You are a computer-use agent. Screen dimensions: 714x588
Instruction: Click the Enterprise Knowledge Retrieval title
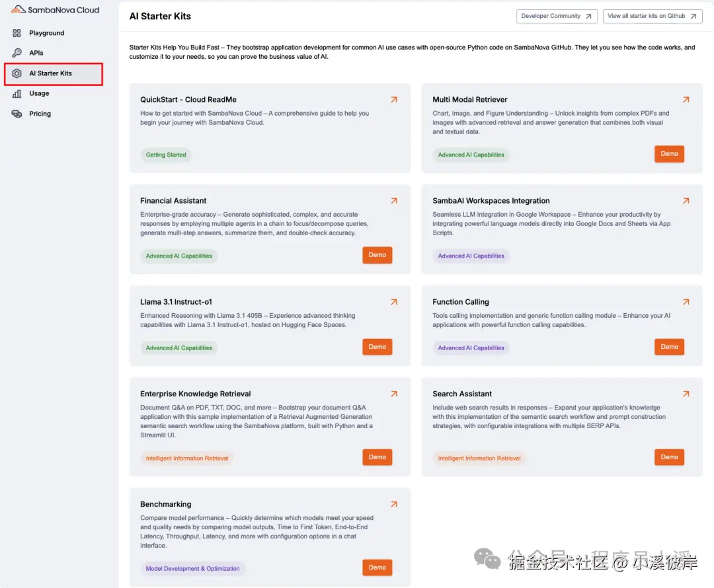click(x=195, y=394)
